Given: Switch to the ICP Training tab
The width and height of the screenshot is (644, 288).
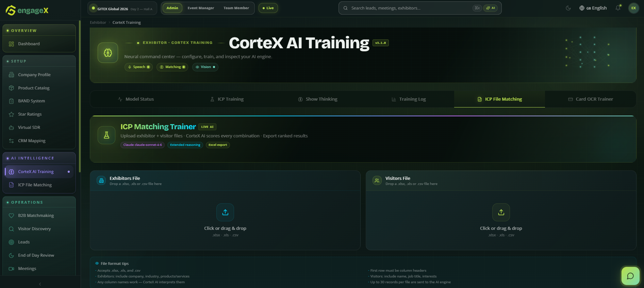Looking at the screenshot, I should (x=227, y=99).
